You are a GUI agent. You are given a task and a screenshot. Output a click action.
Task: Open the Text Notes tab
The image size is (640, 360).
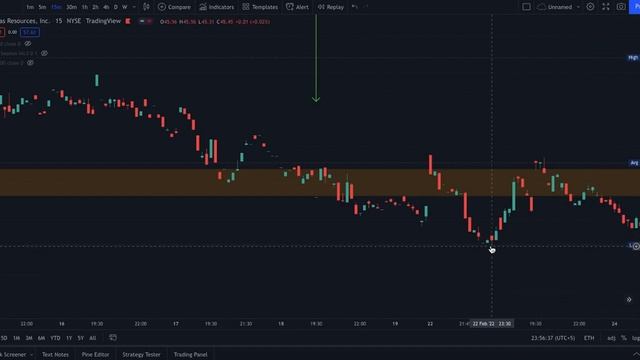[x=56, y=354]
